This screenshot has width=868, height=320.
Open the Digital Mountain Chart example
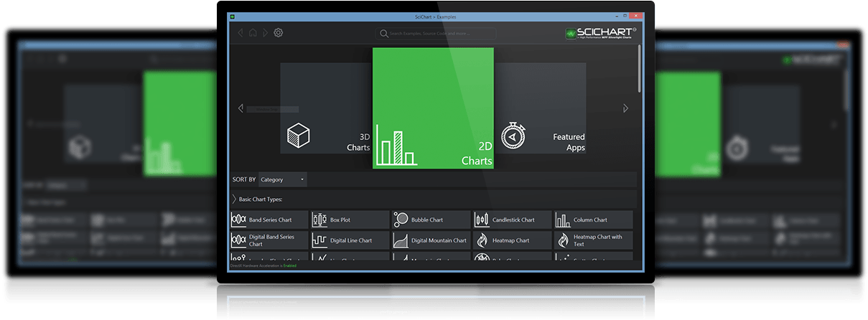[431, 240]
